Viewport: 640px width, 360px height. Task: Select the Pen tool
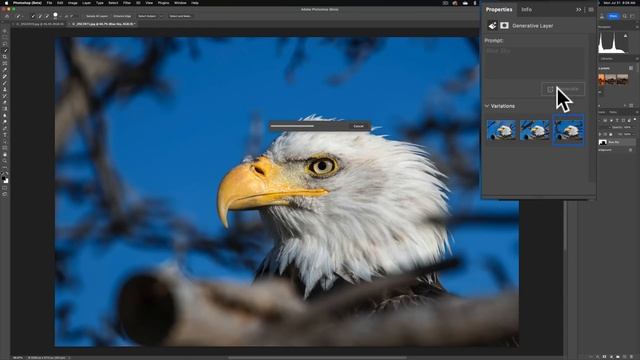(5, 129)
